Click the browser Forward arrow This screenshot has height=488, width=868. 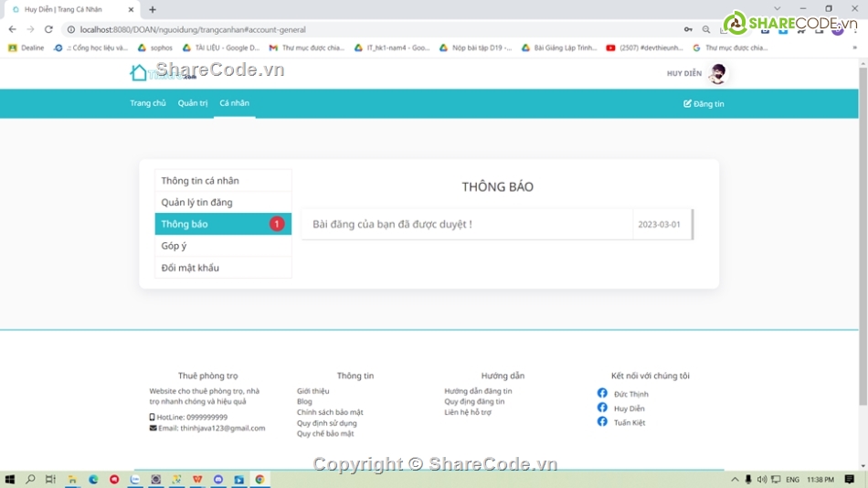pos(30,29)
